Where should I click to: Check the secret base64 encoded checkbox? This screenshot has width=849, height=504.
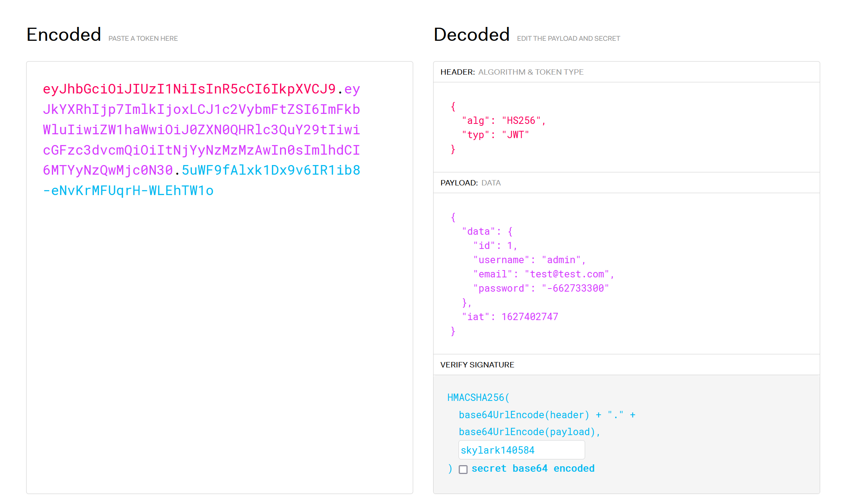click(x=463, y=469)
